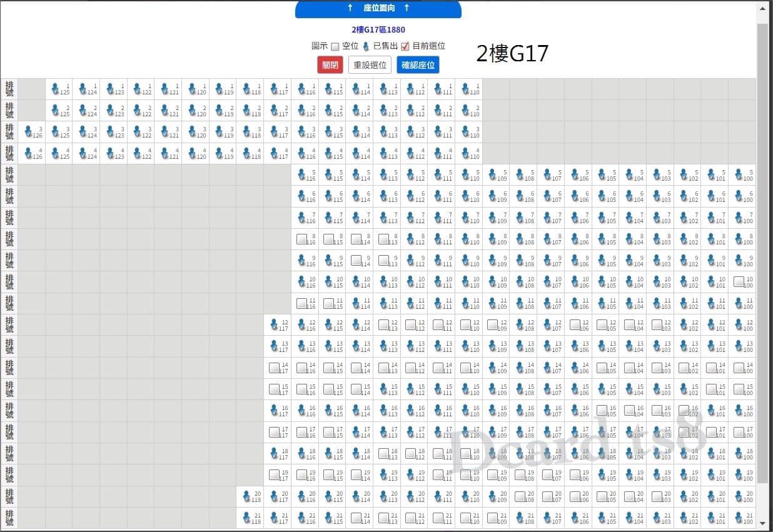Check empty seat row 20 number 105

click(602, 496)
